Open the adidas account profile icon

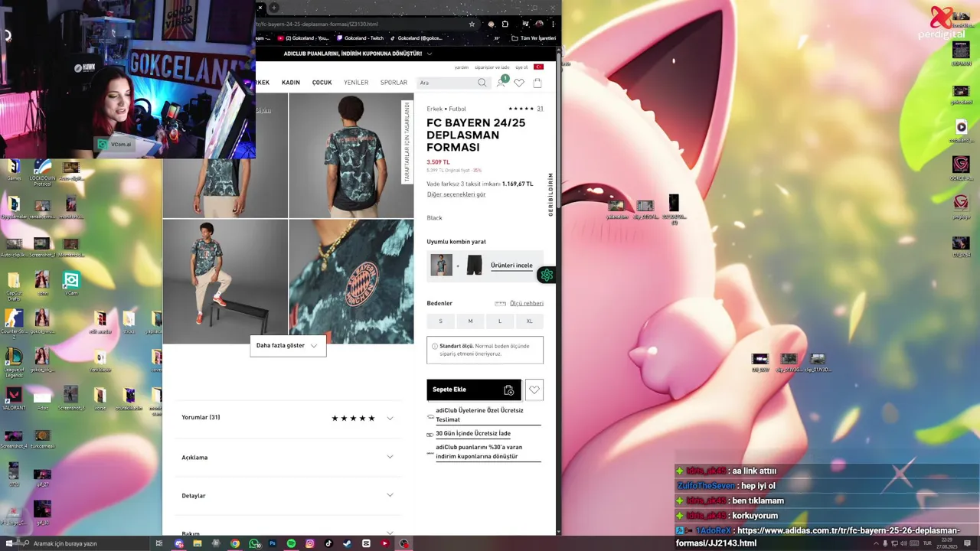click(x=501, y=82)
